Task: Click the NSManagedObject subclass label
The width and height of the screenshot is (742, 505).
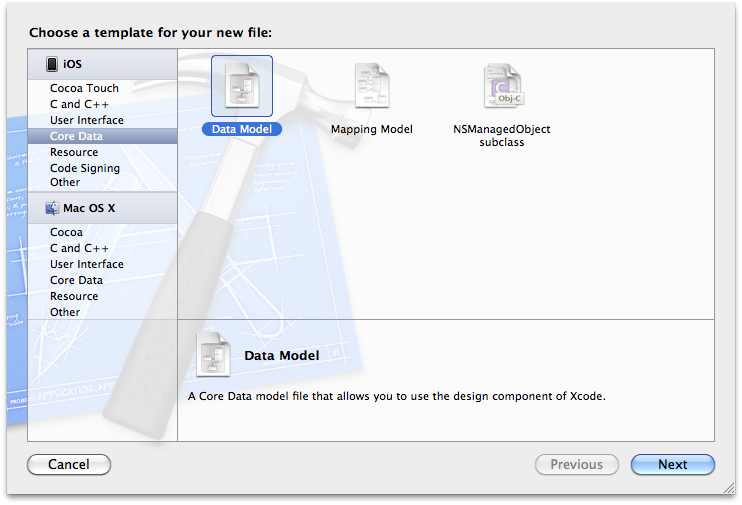Action: pyautogui.click(x=502, y=135)
